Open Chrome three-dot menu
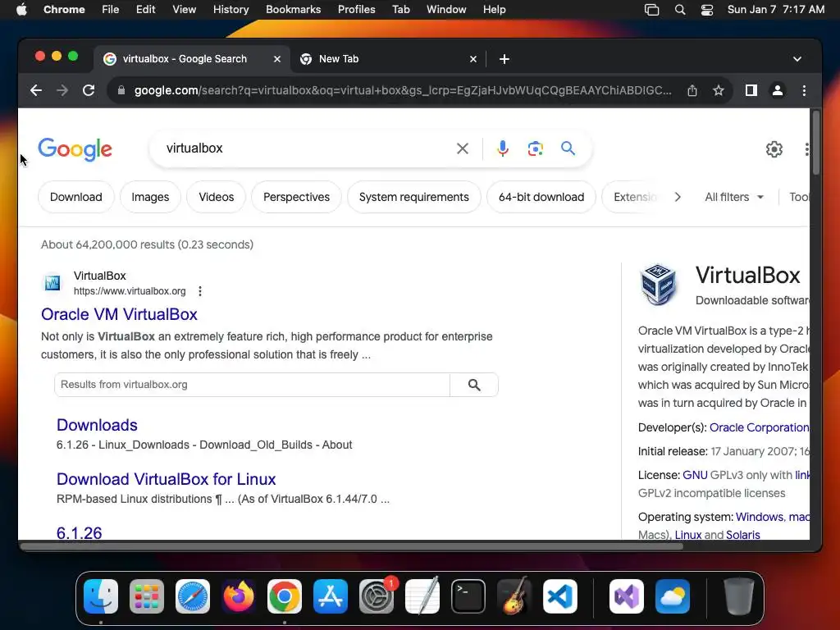 pos(804,90)
